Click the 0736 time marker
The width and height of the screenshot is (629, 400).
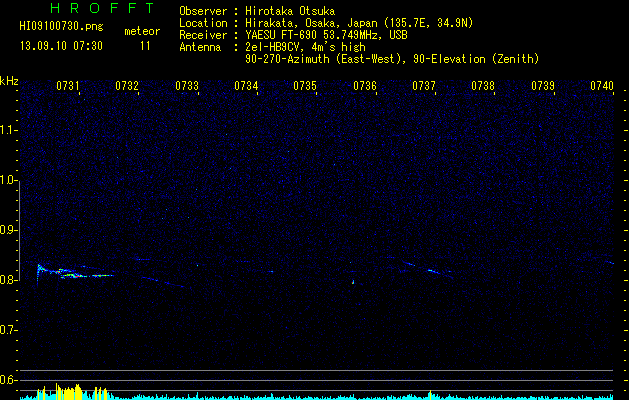click(365, 86)
